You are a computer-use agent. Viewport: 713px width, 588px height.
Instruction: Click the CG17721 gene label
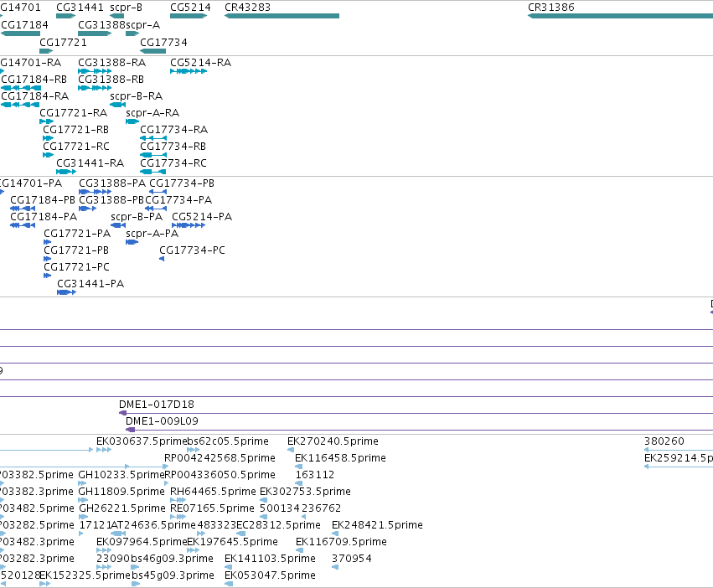(63, 42)
